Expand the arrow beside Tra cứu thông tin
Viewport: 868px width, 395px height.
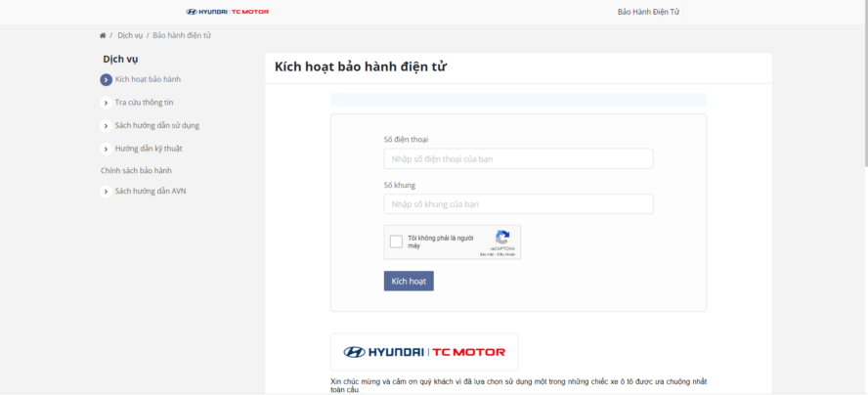(106, 103)
